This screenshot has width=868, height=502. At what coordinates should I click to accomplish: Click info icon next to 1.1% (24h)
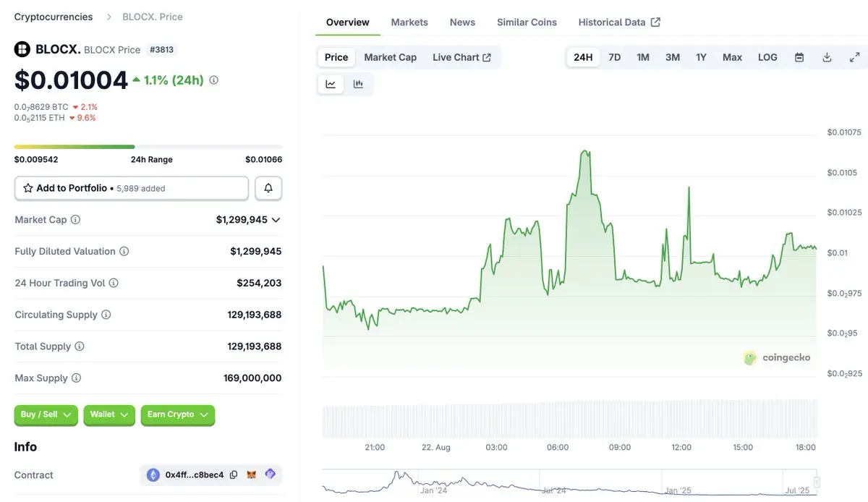tap(213, 80)
